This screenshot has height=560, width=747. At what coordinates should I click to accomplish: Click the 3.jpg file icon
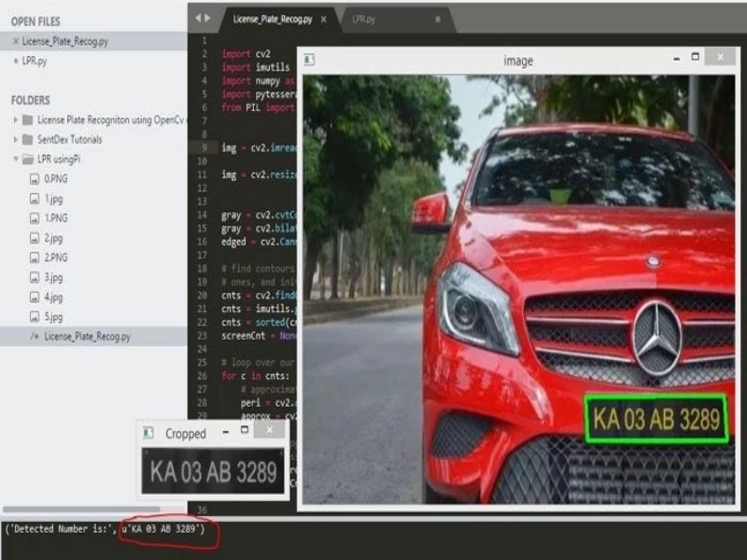pyautogui.click(x=35, y=277)
